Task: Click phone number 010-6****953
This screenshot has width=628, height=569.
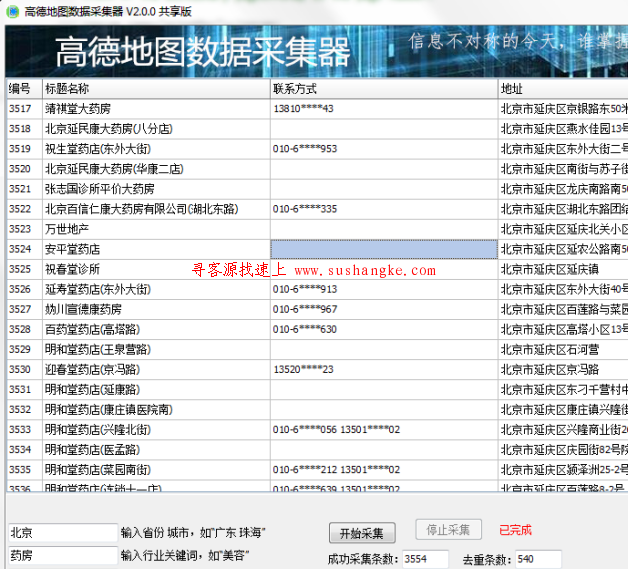Action: click(x=305, y=149)
